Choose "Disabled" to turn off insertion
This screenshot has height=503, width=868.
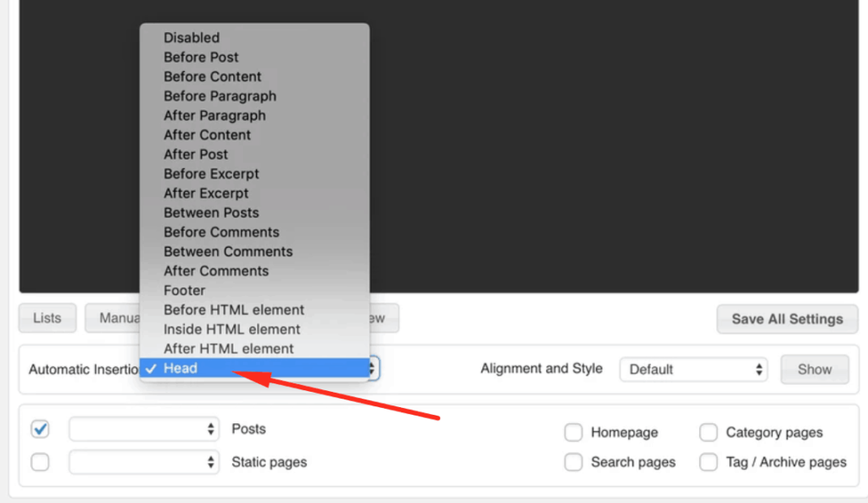tap(192, 37)
